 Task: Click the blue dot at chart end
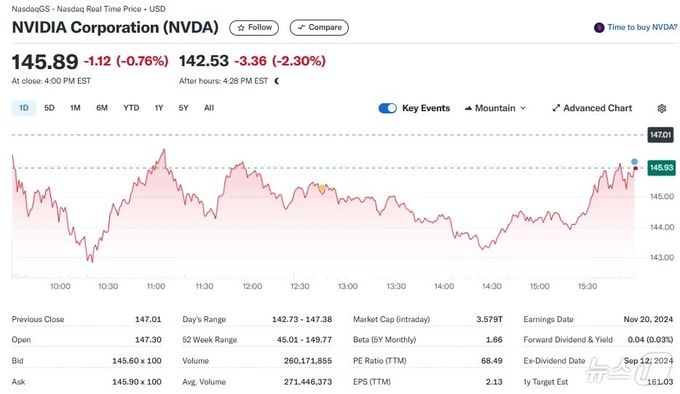634,162
